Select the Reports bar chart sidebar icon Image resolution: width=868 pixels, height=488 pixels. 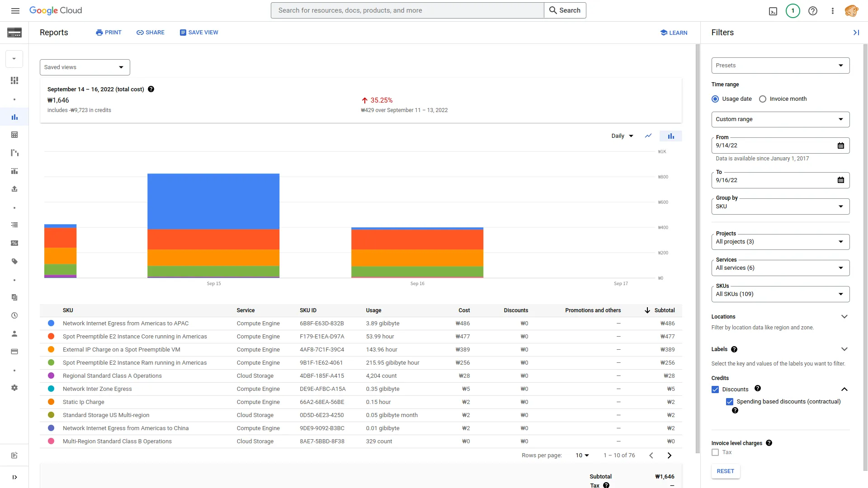pyautogui.click(x=14, y=117)
